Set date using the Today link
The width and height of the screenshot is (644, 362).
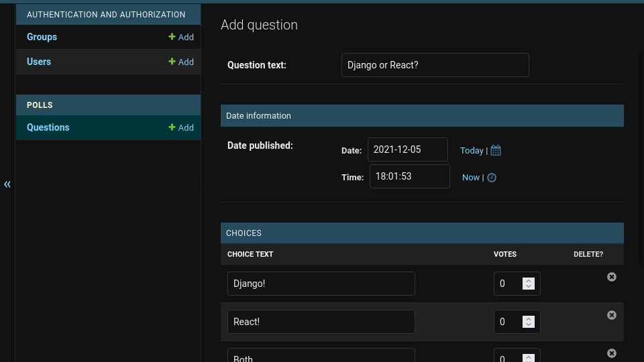click(472, 151)
